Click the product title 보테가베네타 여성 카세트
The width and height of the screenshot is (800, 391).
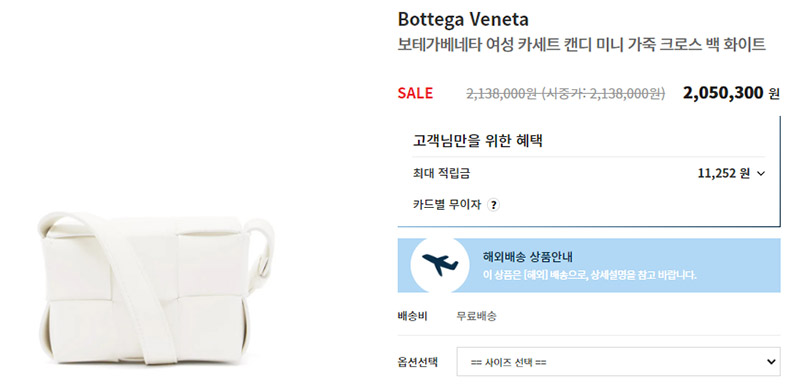tap(582, 45)
